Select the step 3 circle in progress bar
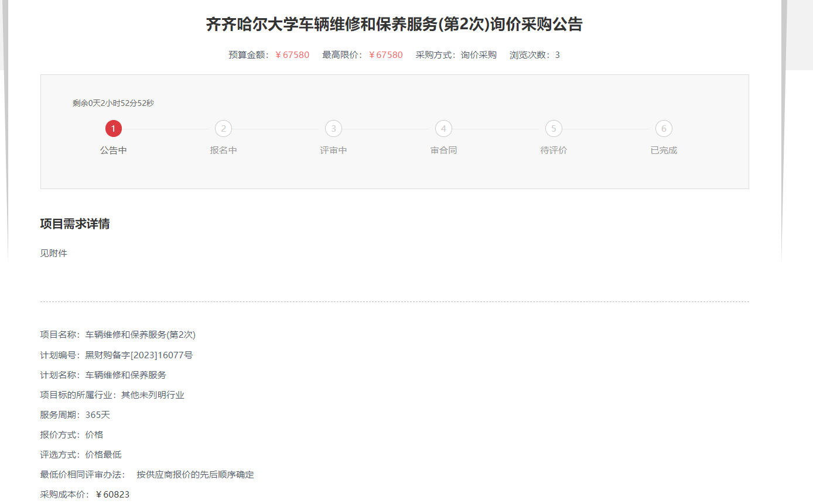The width and height of the screenshot is (813, 504). click(333, 129)
